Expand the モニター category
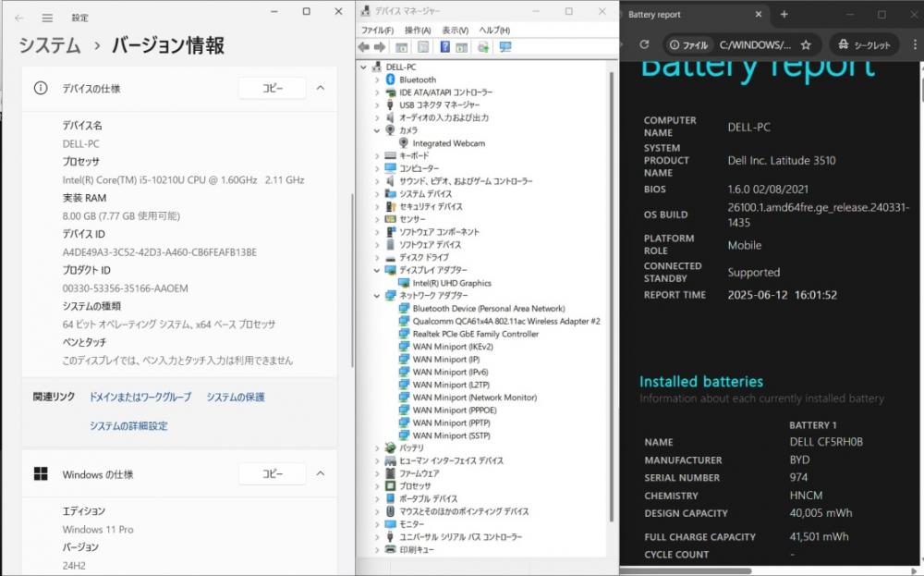 coord(377,524)
